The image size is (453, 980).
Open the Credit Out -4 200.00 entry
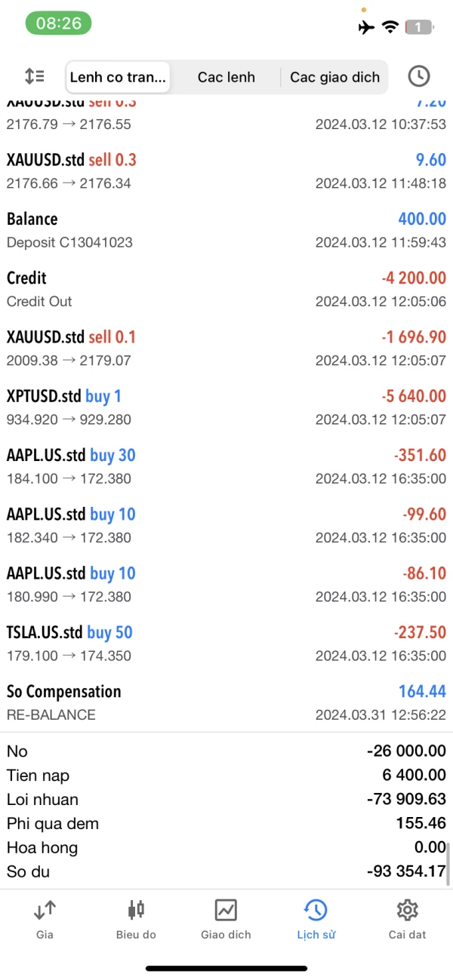226,289
